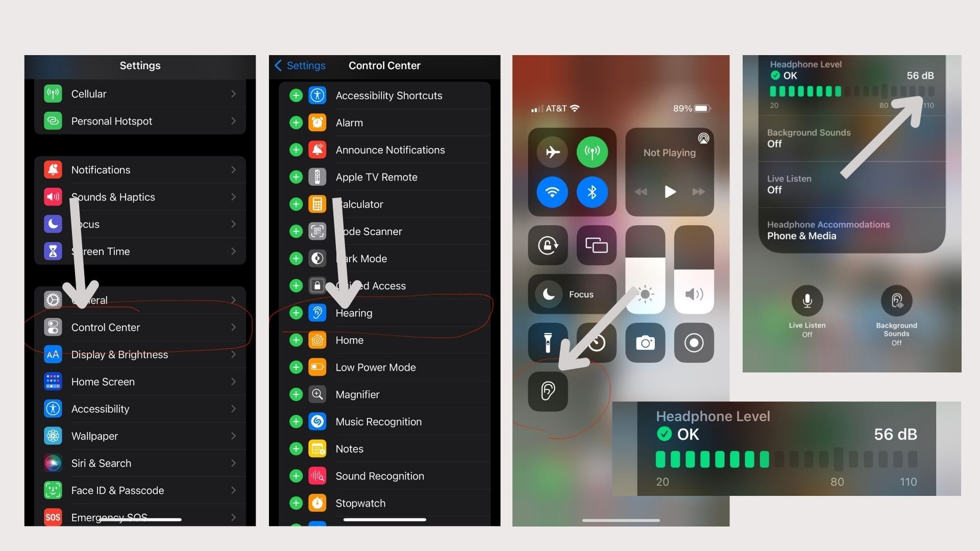Screen dimensions: 980x551
Task: Tap the Bluetooth icon in Control Center
Action: (592, 193)
